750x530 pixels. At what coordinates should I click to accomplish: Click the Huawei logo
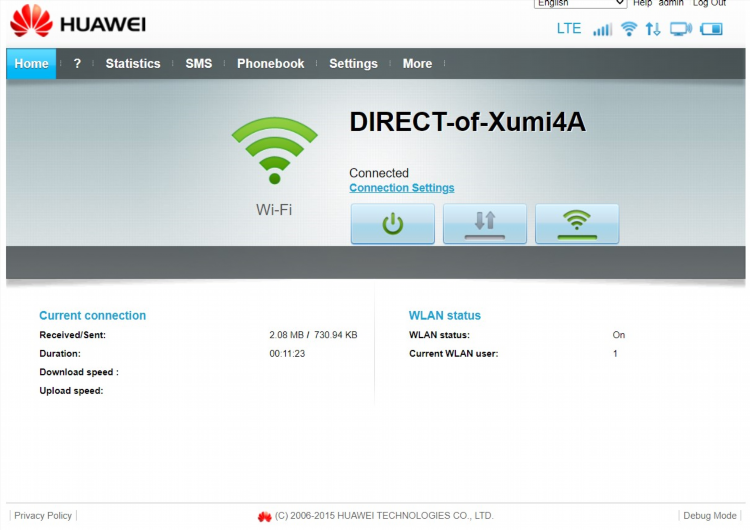click(78, 22)
